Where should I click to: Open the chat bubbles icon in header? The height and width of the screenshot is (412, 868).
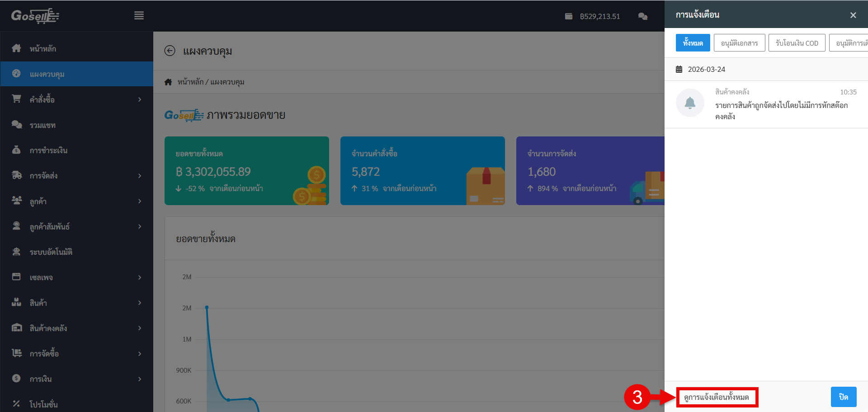pos(642,16)
